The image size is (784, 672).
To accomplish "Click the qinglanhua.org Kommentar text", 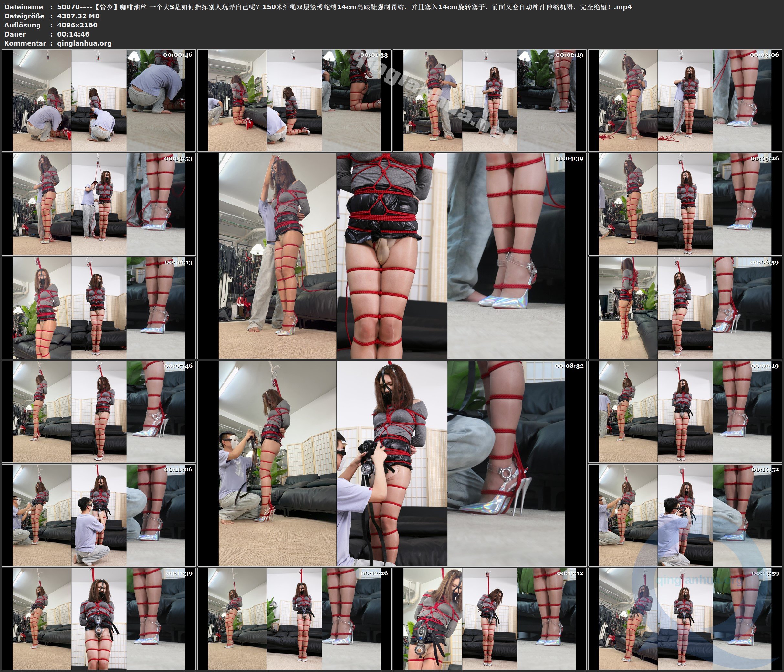I will 84,43.
